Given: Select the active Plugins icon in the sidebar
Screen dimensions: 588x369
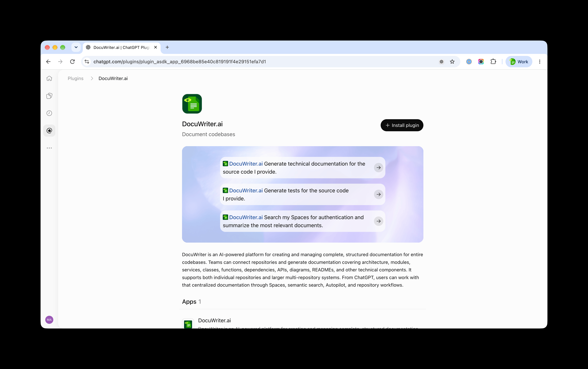Looking at the screenshot, I should [49, 131].
